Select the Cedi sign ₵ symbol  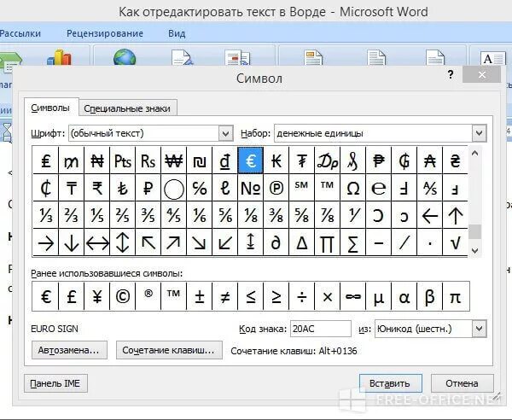(46, 188)
